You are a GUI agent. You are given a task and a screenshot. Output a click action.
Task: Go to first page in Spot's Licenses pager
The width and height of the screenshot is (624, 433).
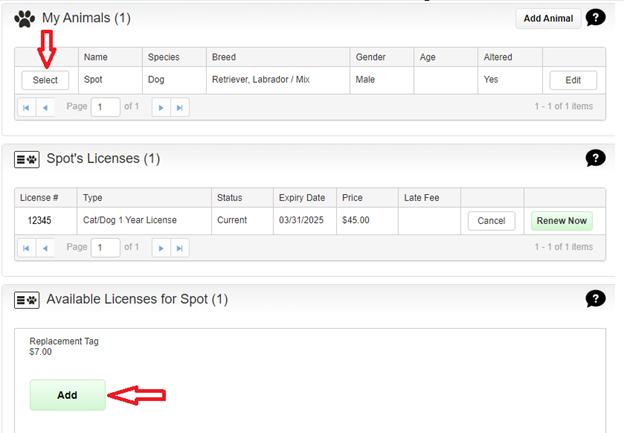pos(27,247)
